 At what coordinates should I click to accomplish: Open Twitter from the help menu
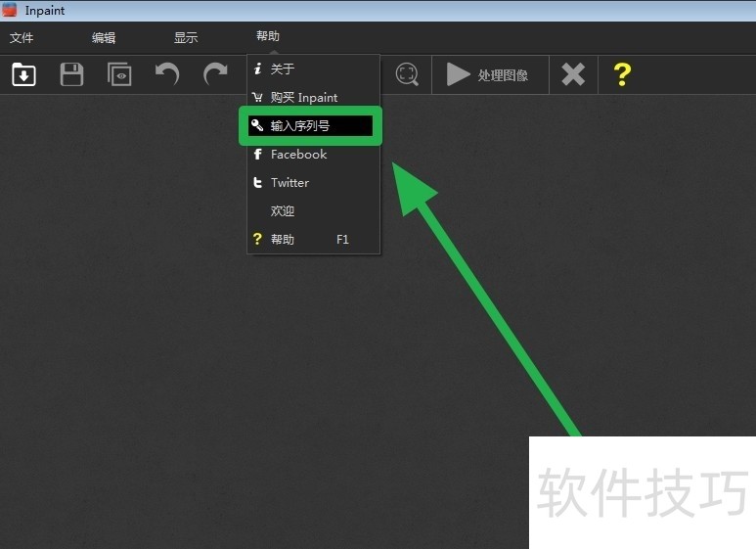click(313, 183)
